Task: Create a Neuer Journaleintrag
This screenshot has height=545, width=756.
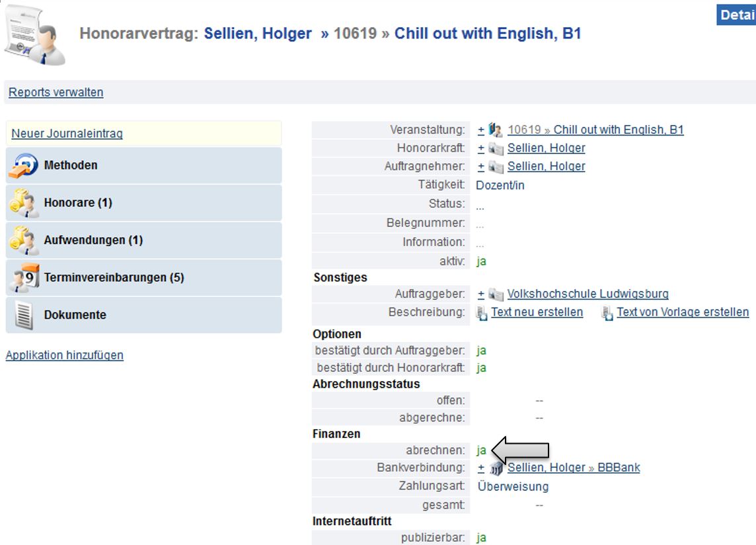Action: point(67,134)
